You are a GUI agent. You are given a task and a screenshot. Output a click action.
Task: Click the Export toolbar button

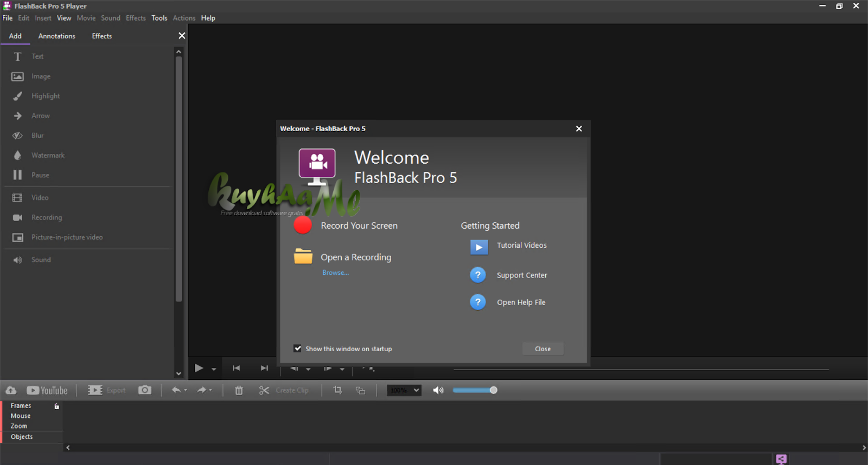click(107, 390)
